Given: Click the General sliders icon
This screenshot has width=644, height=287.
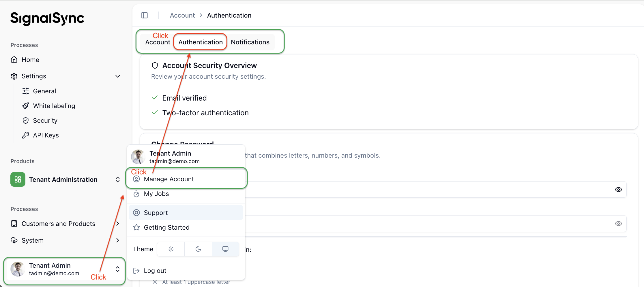Looking at the screenshot, I should [26, 91].
